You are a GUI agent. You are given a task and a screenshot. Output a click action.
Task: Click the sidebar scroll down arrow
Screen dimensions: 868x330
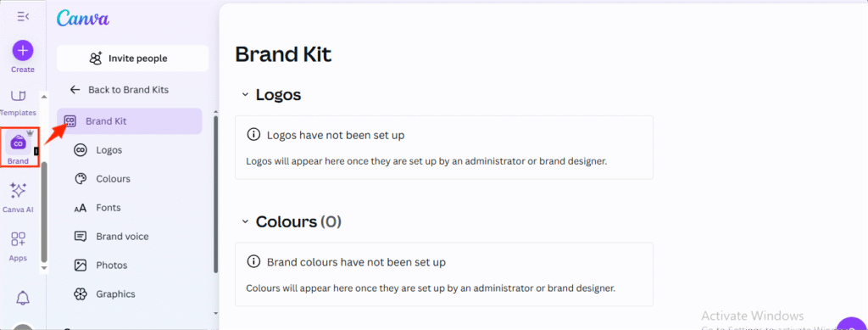44,267
